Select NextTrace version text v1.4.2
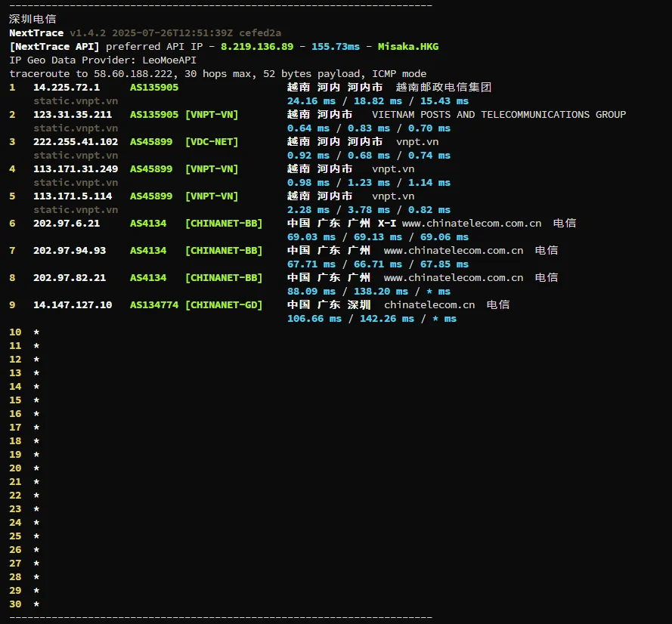Image resolution: width=672 pixels, height=624 pixels. tap(88, 33)
